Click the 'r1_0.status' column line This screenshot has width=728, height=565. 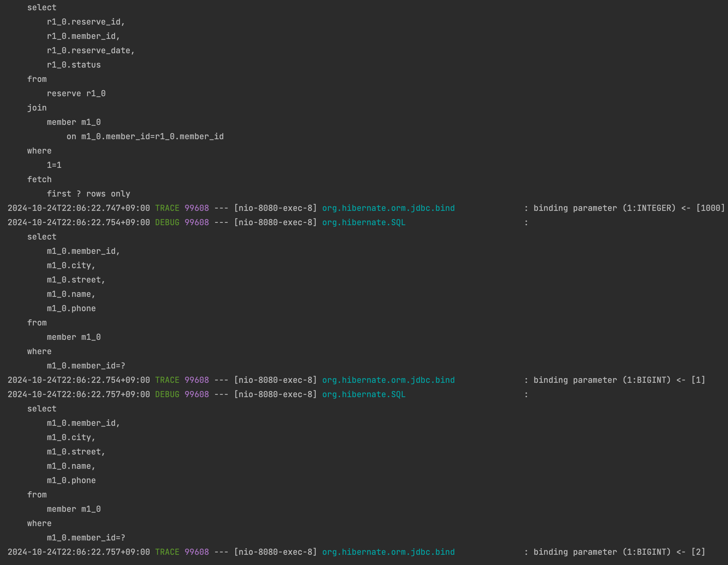tap(74, 65)
